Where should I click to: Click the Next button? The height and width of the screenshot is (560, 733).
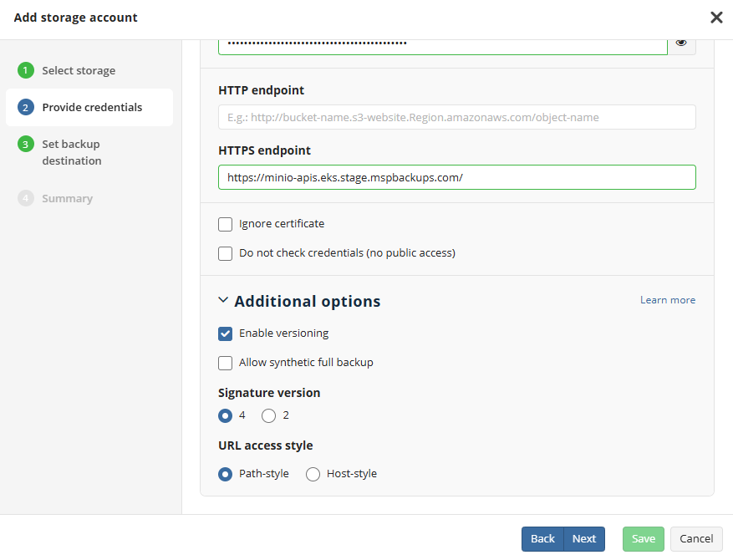pos(584,539)
